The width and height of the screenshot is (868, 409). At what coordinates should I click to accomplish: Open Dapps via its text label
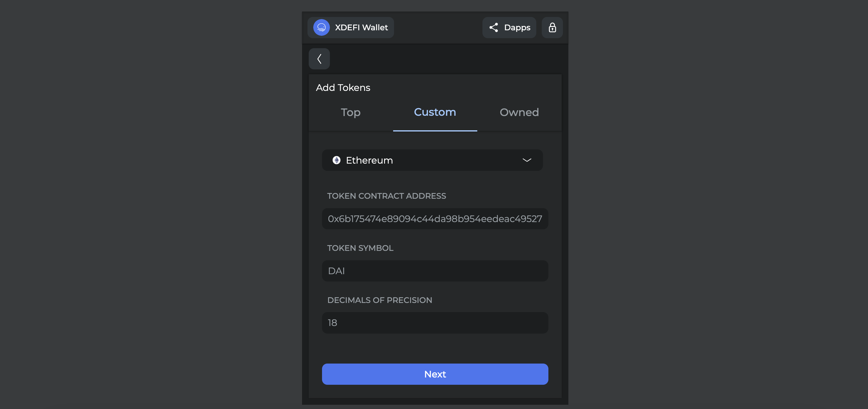(x=517, y=27)
